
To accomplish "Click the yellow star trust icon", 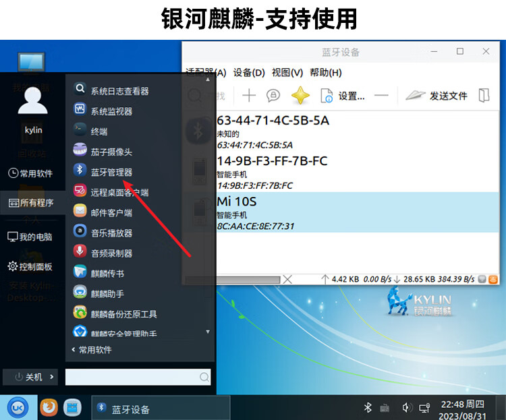I will (x=300, y=96).
